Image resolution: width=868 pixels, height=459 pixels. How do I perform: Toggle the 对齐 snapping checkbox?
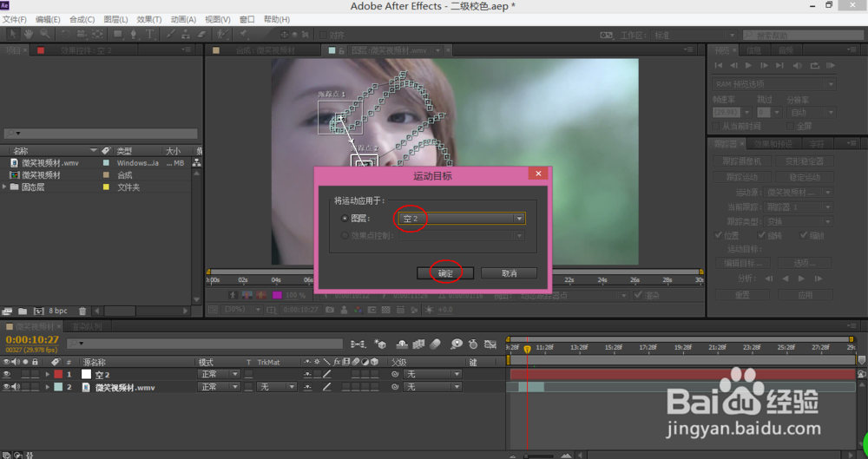323,35
